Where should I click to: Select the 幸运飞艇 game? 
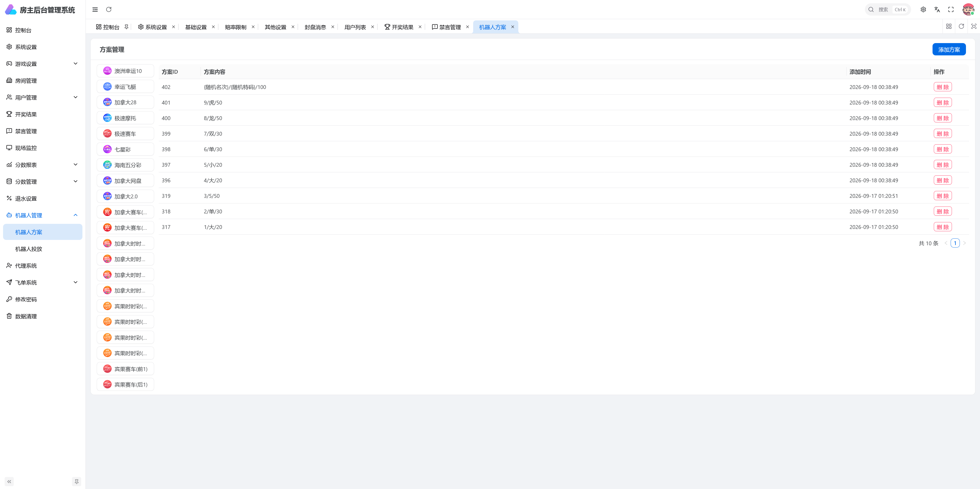coord(126,87)
